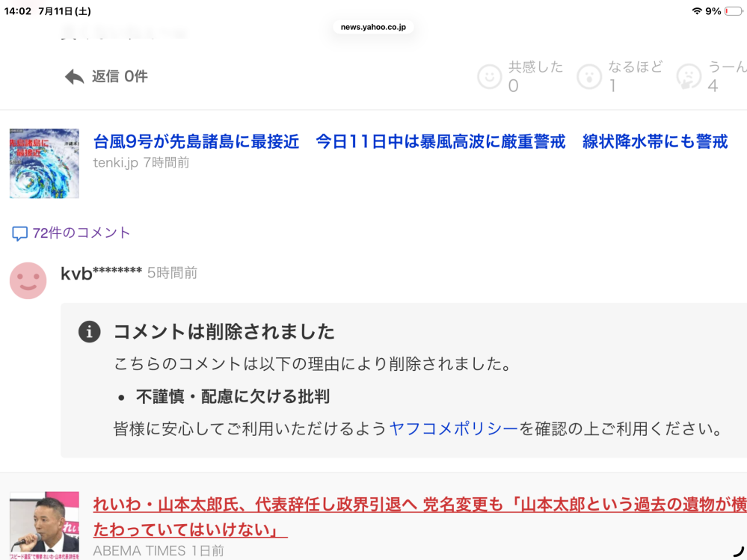This screenshot has height=560, width=747.
Task: Tap the 9% battery percentage text
Action: pos(713,11)
